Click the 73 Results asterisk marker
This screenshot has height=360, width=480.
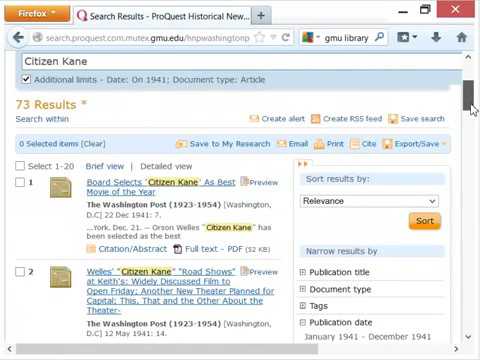84,102
